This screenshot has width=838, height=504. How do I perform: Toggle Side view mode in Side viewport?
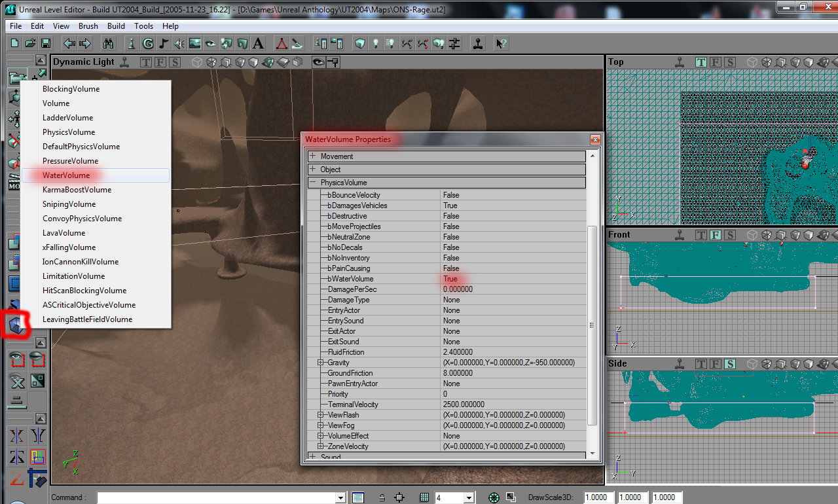coord(730,364)
